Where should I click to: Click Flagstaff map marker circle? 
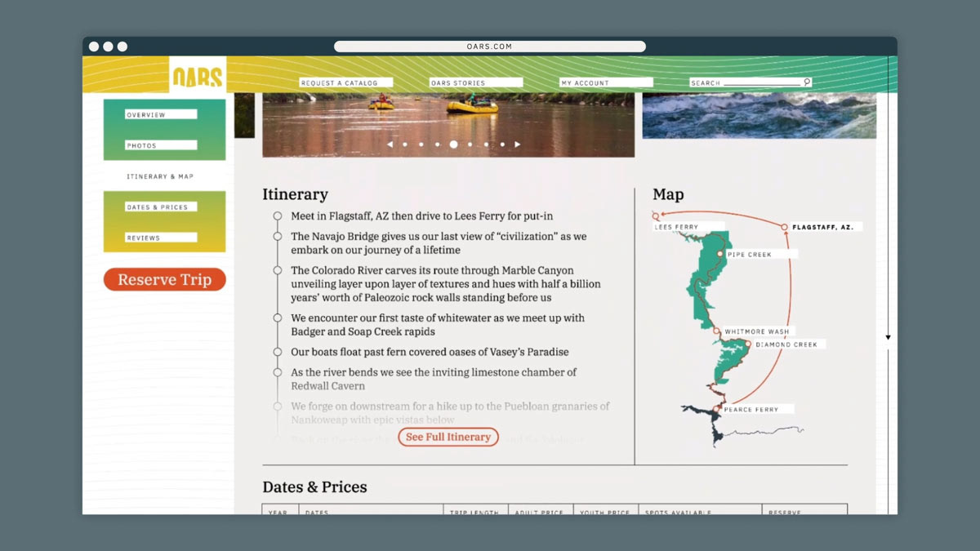(x=784, y=227)
